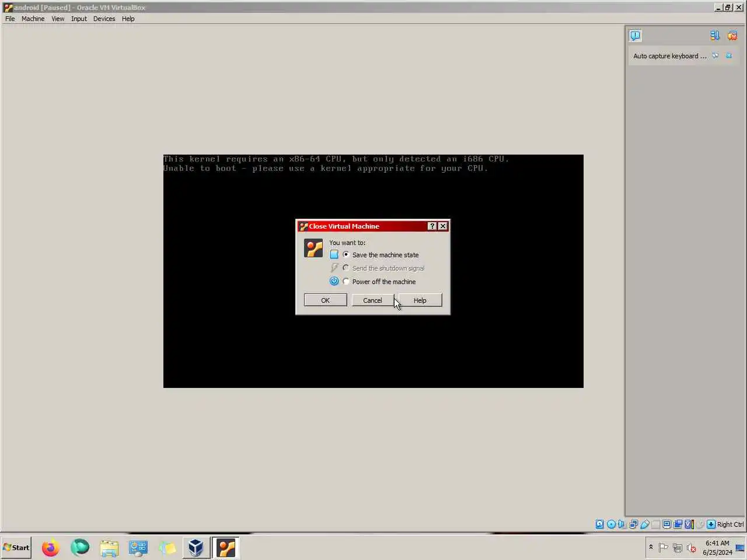Click the USB devices status indicator

tap(644, 524)
